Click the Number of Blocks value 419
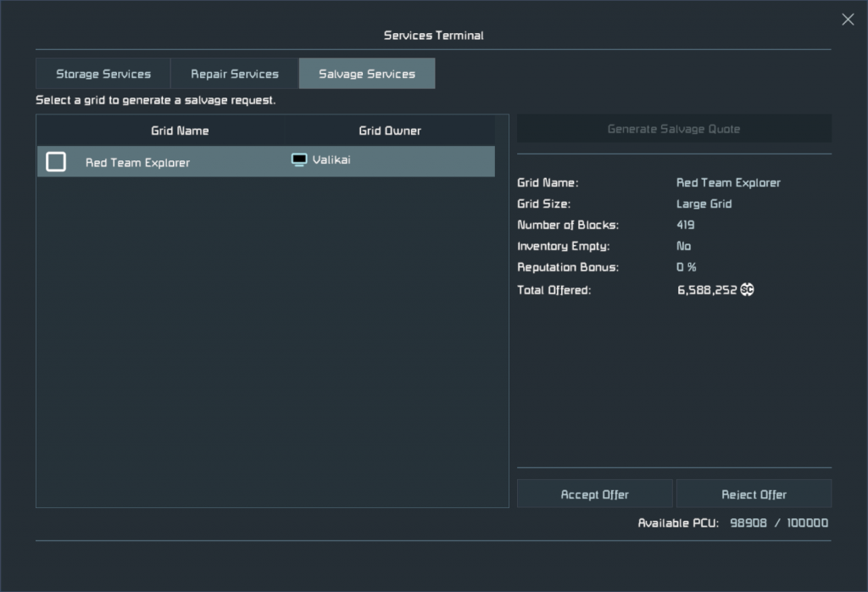868x592 pixels. coord(685,225)
